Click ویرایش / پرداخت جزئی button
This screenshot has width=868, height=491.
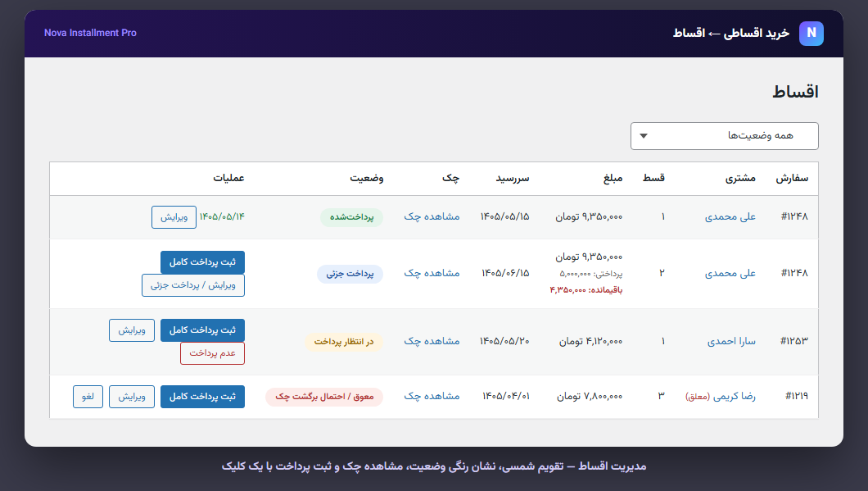click(193, 285)
